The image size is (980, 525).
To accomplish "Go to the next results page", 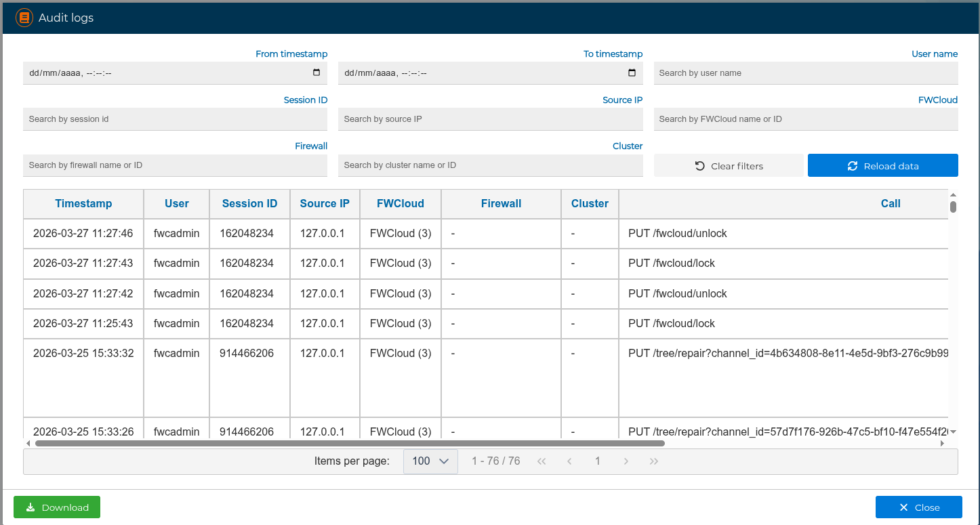I will coord(626,461).
